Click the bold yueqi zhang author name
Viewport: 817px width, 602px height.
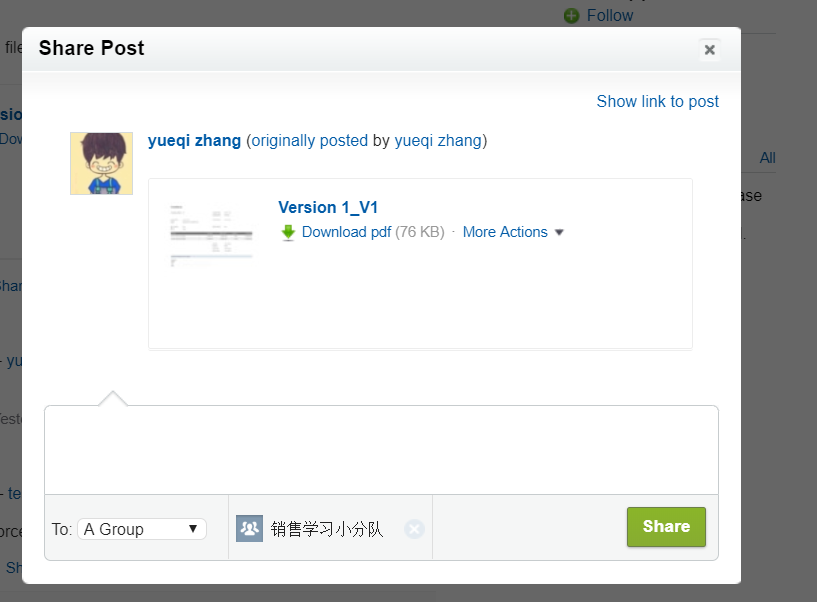tap(194, 141)
